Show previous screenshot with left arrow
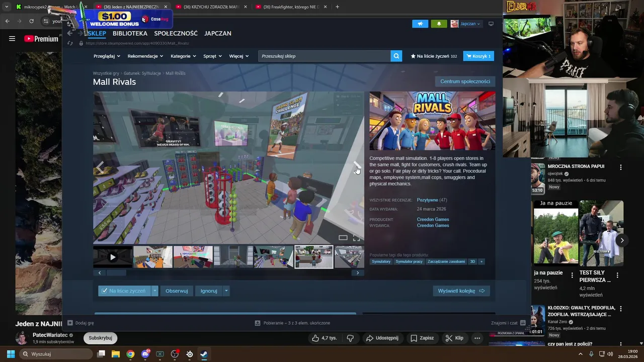644x362 pixels. [100, 167]
